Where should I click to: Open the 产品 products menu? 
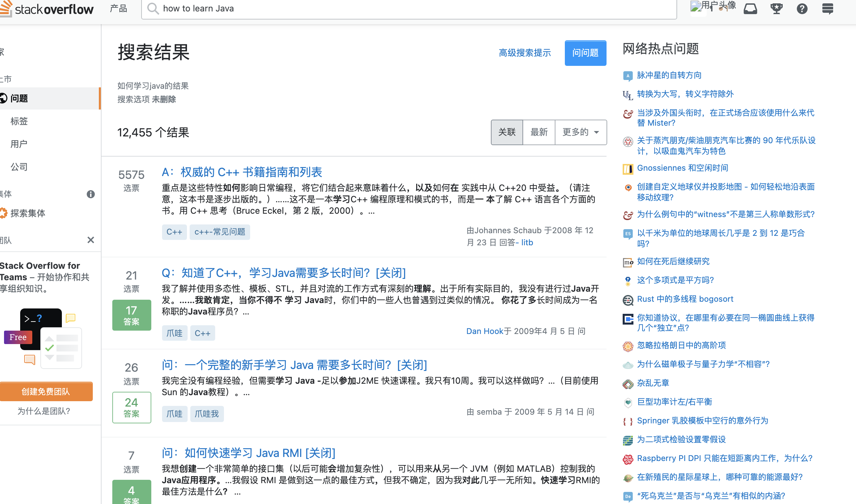[118, 8]
